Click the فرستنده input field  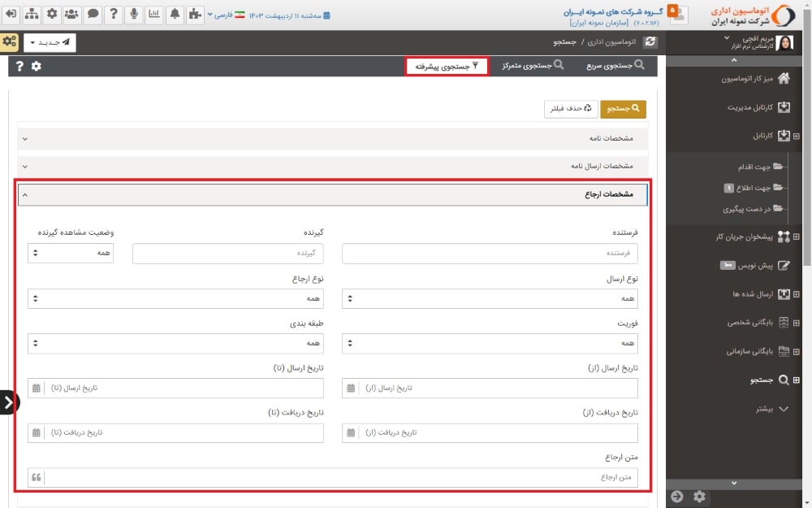(x=490, y=254)
